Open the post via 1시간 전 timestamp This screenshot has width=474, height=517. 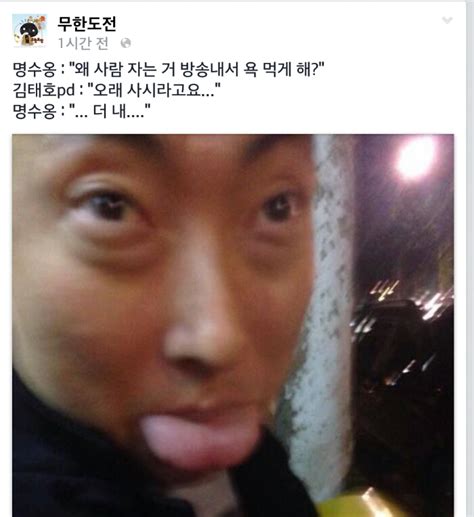(83, 43)
